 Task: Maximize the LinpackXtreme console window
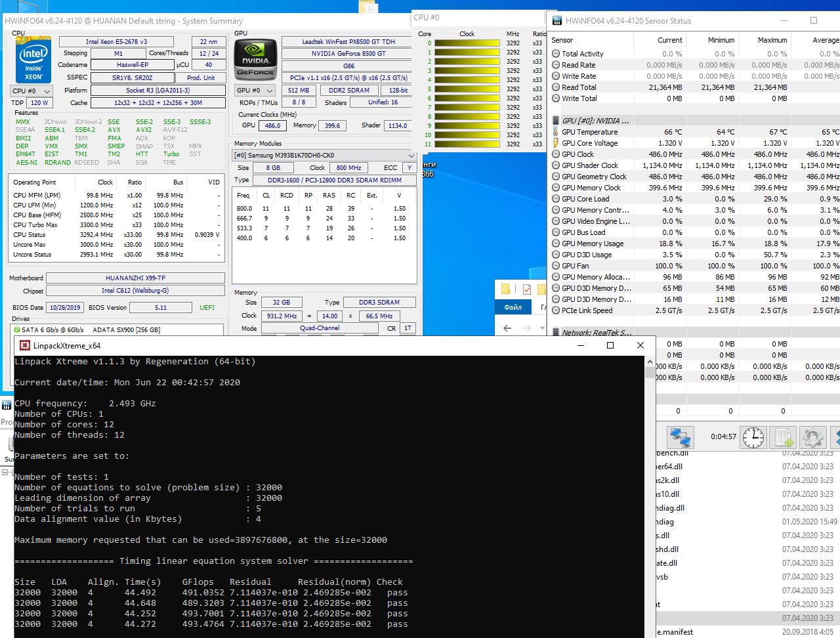point(610,346)
